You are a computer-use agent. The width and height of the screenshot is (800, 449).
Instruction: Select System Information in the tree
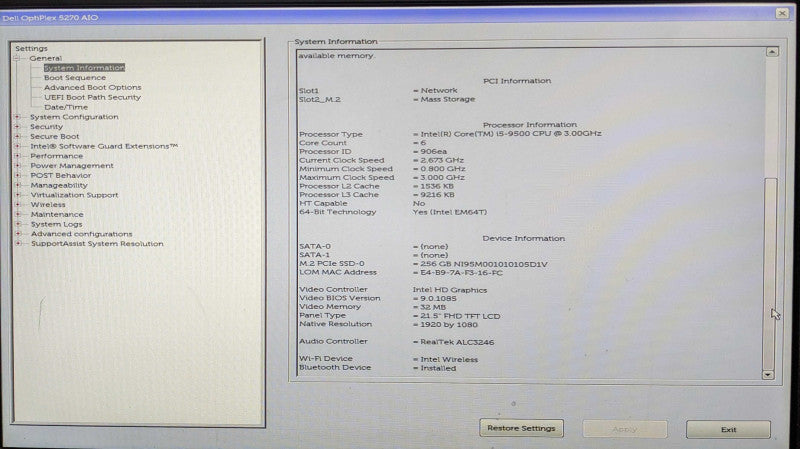click(84, 67)
